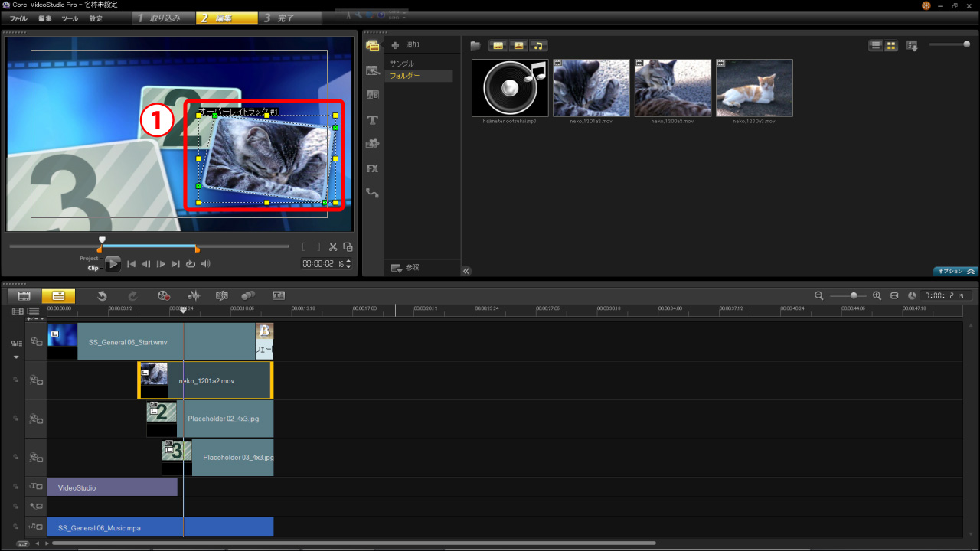
Task: Switch to Storyboard view
Action: click(x=24, y=295)
